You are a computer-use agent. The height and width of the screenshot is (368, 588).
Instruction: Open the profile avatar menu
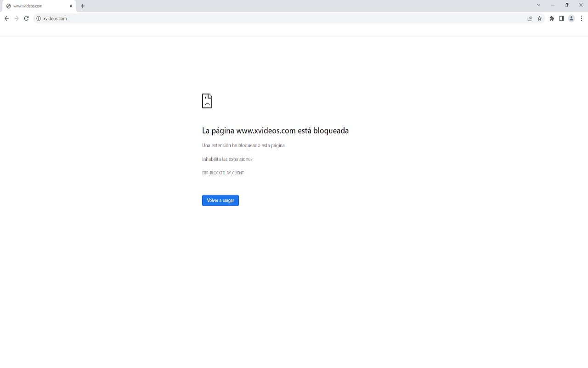(571, 18)
